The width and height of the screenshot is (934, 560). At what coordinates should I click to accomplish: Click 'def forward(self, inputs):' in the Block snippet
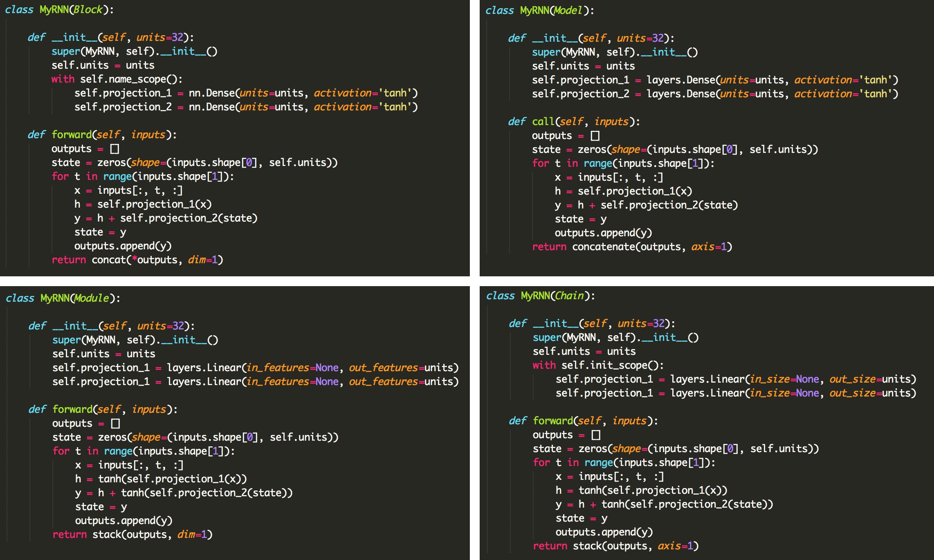102,135
